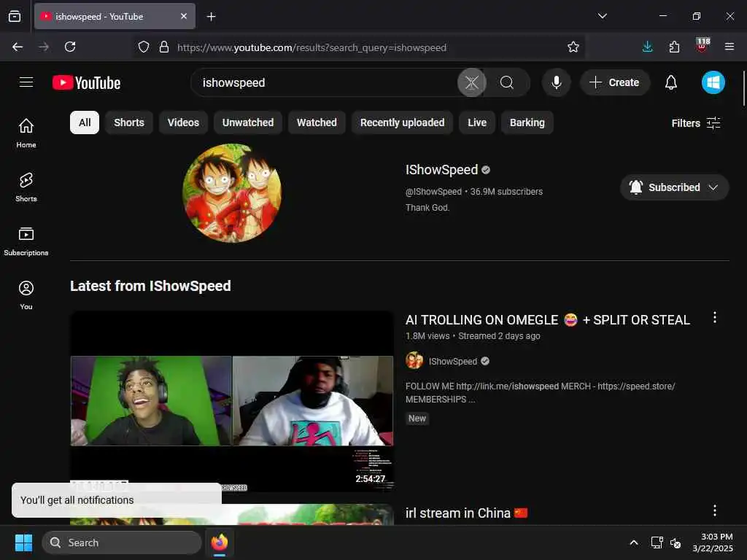Bookmark this page with star icon
The height and width of the screenshot is (560, 747).
(x=573, y=47)
